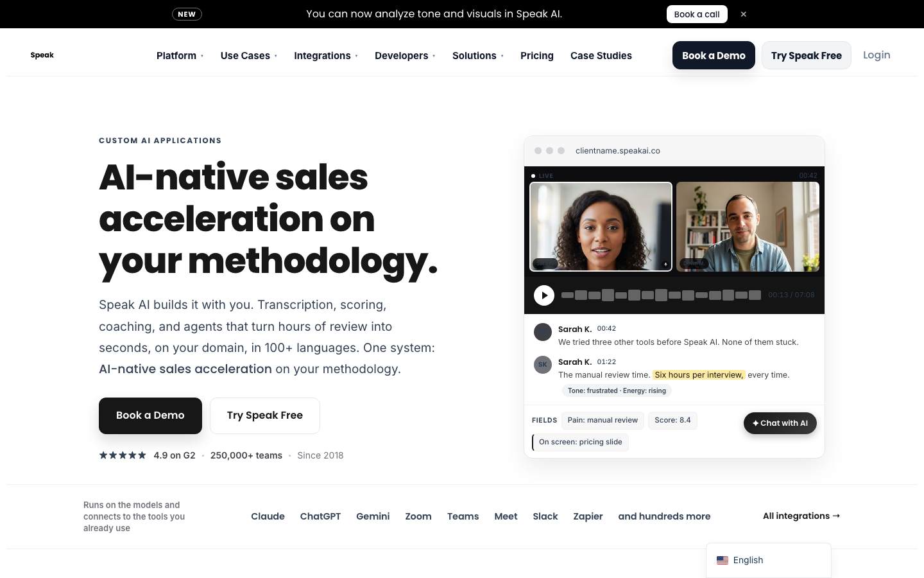
Task: Expand the Solutions menu
Action: (478, 56)
